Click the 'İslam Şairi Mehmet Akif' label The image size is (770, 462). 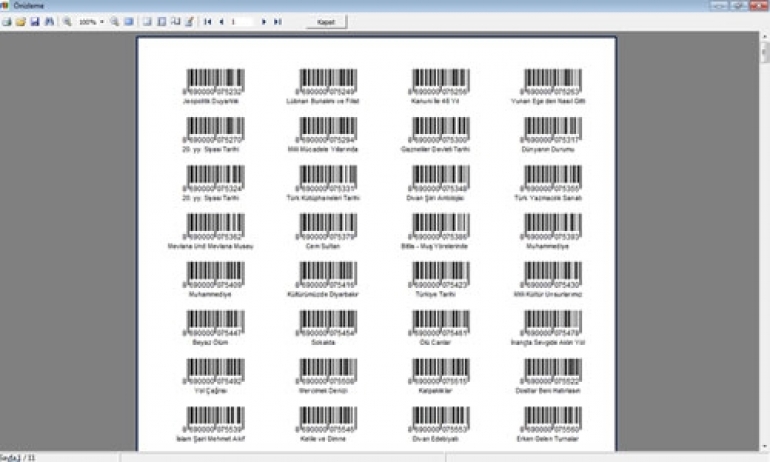tap(211, 439)
